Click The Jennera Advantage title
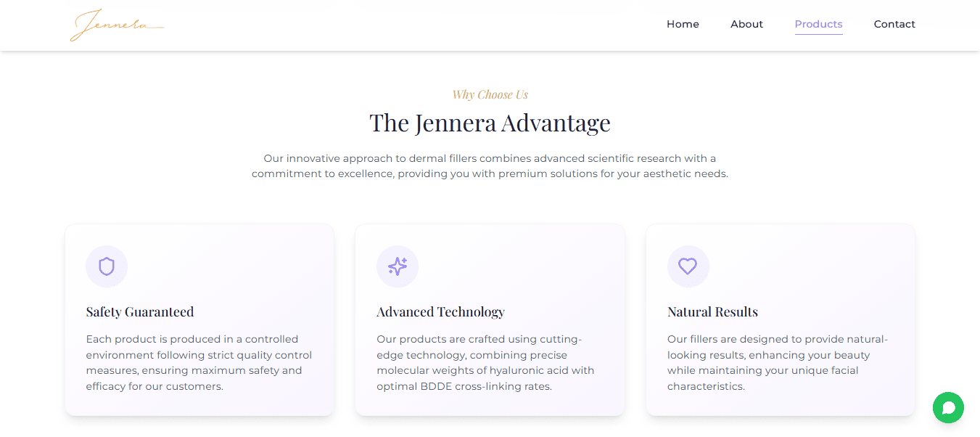 click(490, 123)
